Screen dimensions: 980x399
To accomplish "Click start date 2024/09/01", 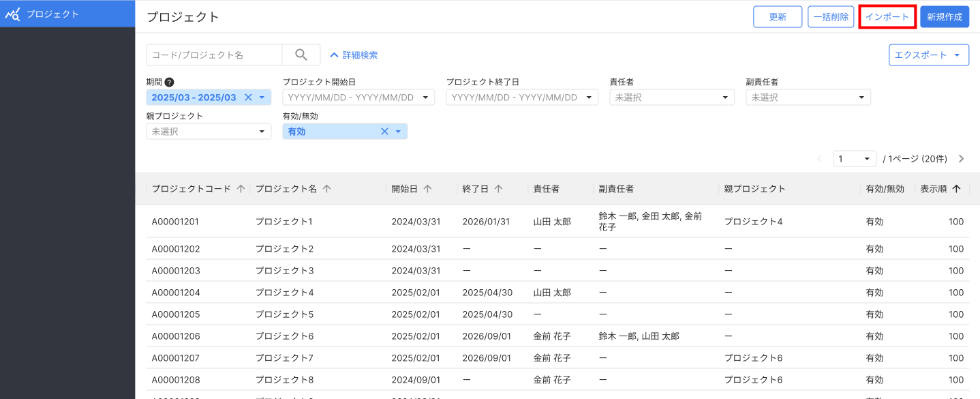I will point(416,380).
